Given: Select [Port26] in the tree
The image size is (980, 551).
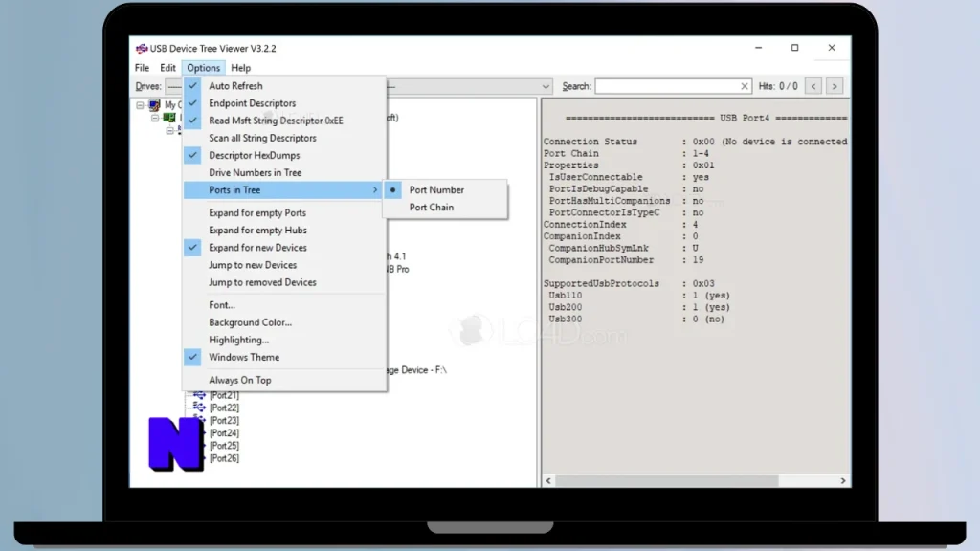Looking at the screenshot, I should (224, 458).
